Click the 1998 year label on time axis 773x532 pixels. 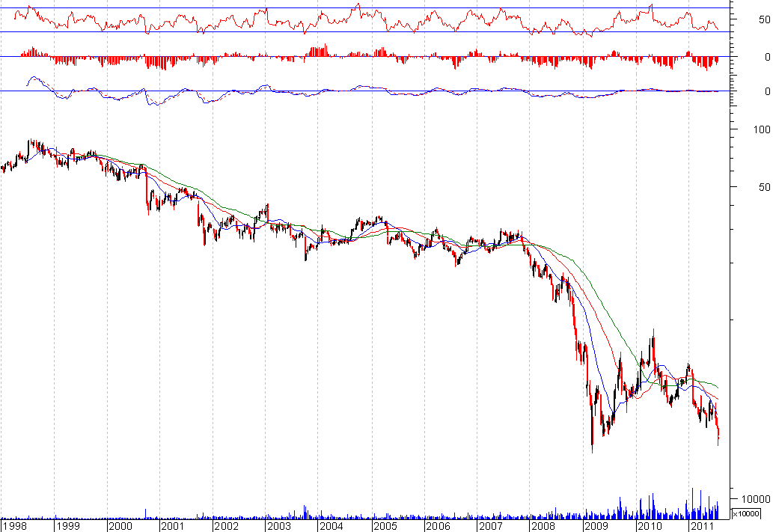pyautogui.click(x=15, y=526)
